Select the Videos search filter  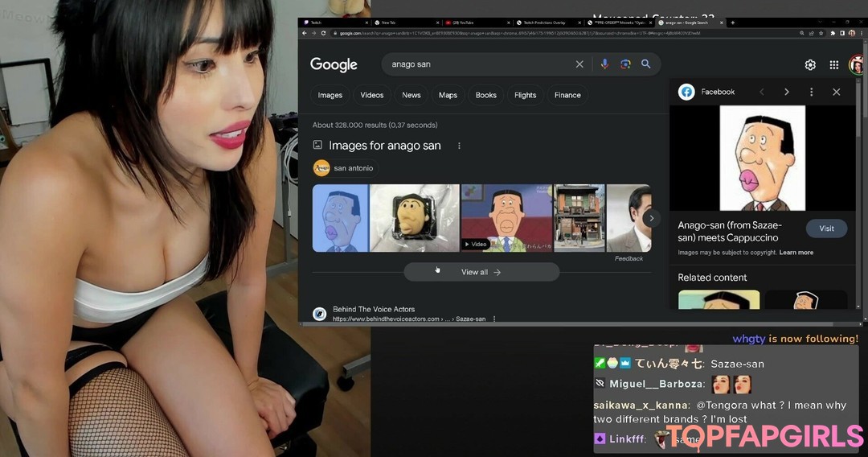371,95
